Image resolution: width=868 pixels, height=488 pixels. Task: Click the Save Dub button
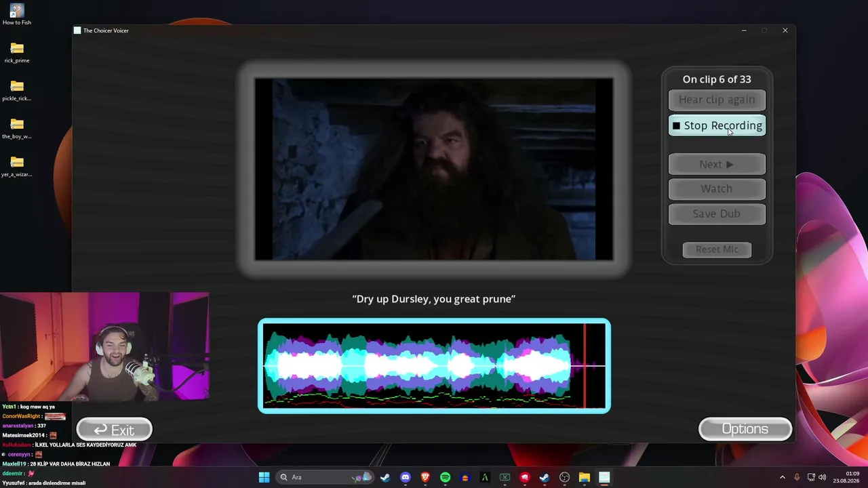tap(717, 213)
